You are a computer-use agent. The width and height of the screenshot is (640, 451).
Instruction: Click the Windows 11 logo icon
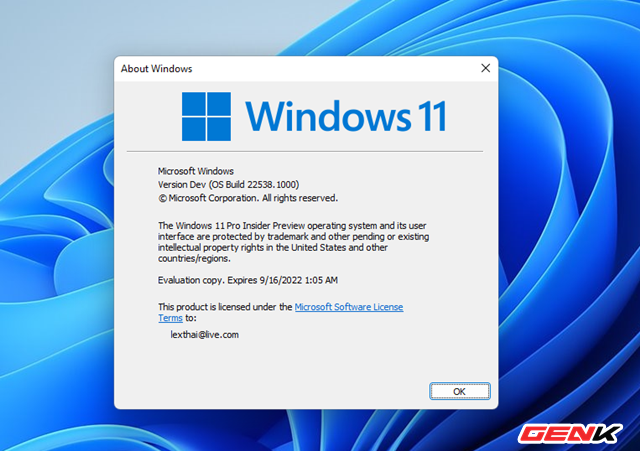206,116
